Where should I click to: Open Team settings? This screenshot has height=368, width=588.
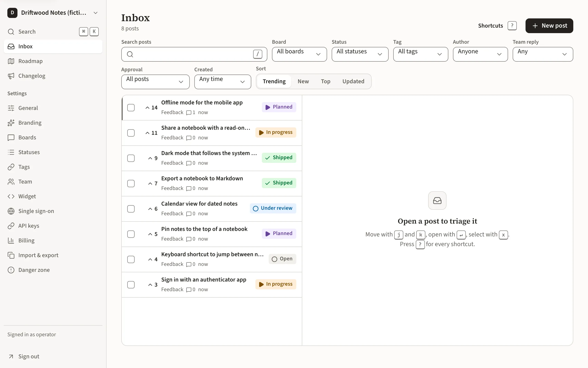(53, 182)
